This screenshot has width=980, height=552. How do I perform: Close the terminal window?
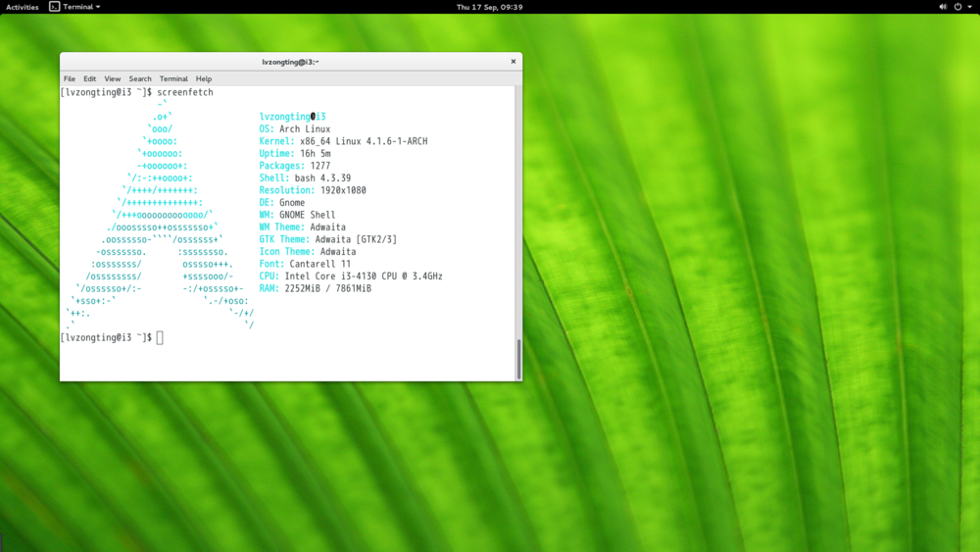pyautogui.click(x=513, y=62)
